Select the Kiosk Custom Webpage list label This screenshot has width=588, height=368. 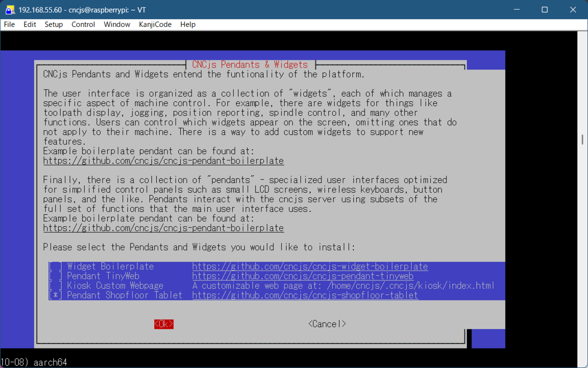pyautogui.click(x=115, y=286)
